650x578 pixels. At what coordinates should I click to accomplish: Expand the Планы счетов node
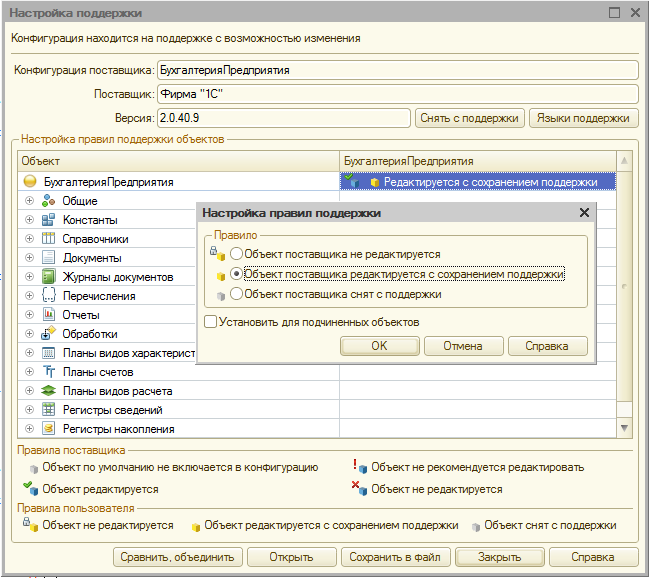[x=29, y=372]
